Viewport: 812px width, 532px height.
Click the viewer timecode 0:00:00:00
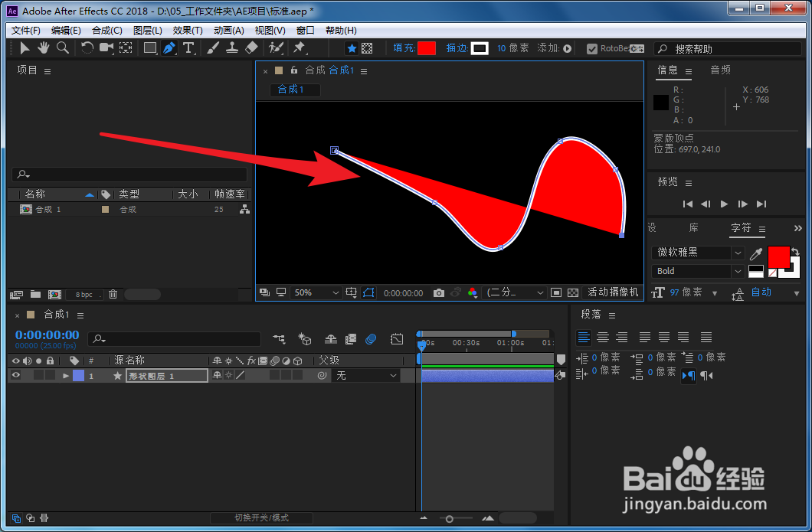tap(404, 293)
